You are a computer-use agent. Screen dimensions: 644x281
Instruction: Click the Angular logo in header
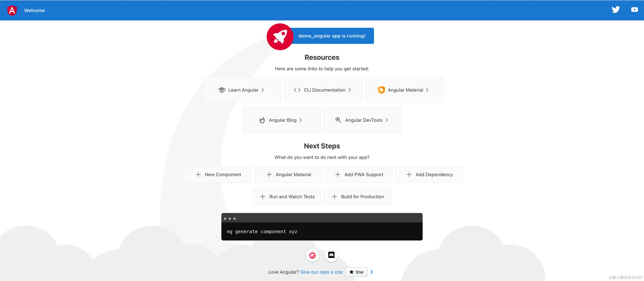pos(12,10)
